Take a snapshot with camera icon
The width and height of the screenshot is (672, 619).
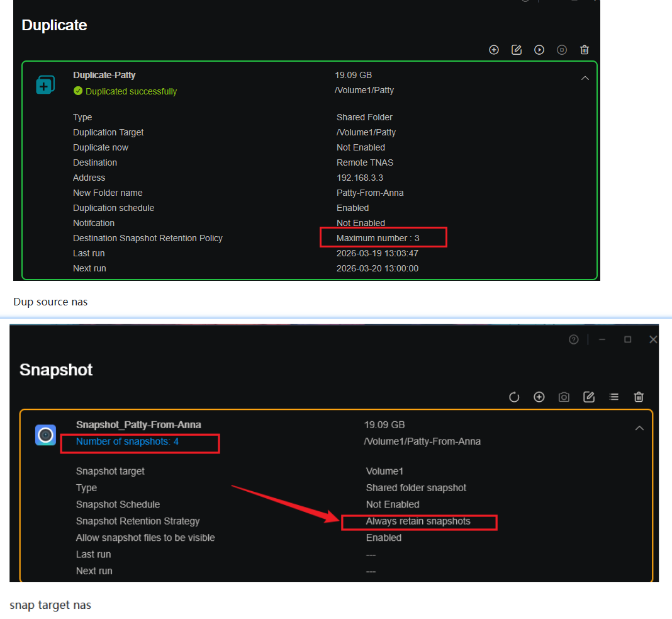[564, 397]
